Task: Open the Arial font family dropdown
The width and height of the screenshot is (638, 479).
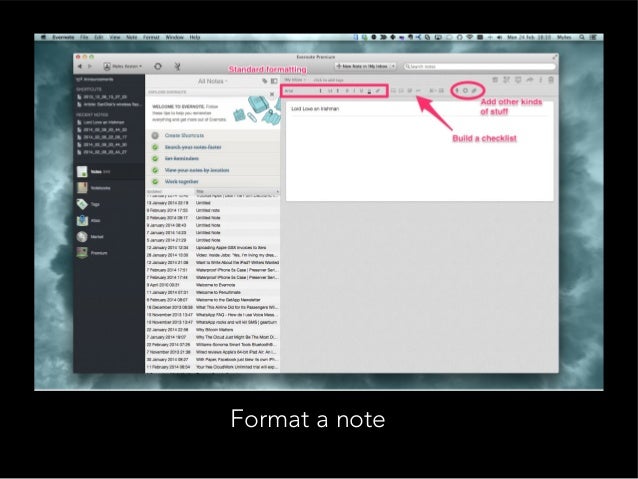Action: tap(303, 91)
